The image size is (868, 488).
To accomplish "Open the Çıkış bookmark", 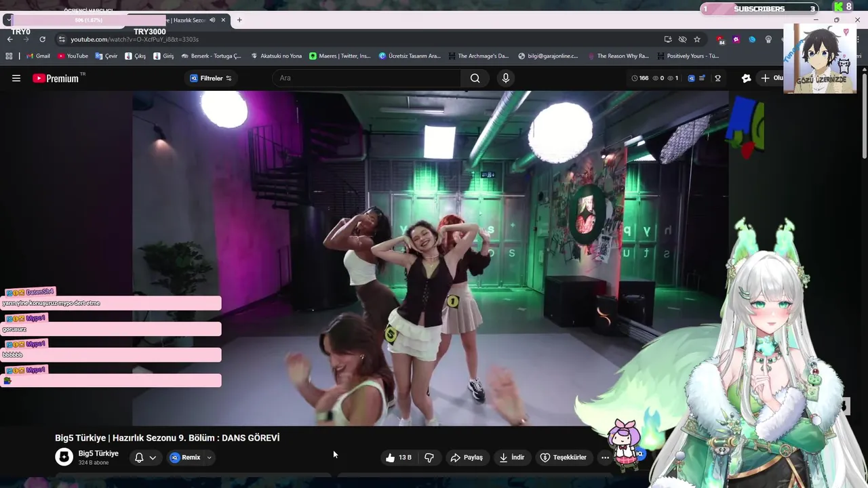I will 136,56.
